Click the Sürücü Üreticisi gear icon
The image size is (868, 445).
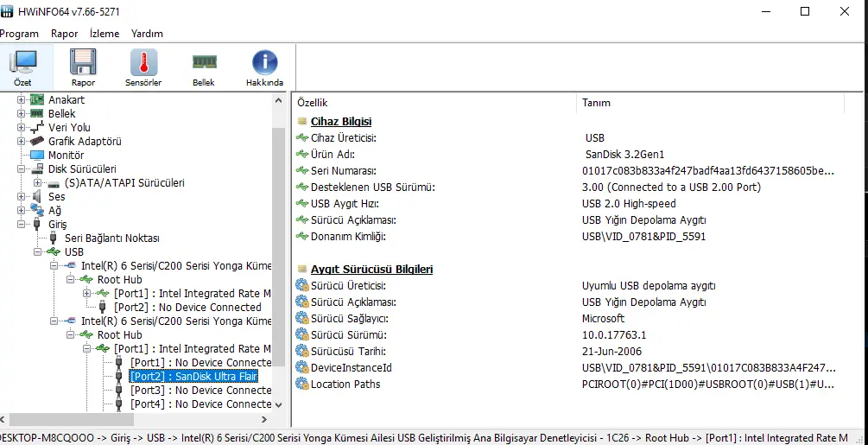coord(301,286)
